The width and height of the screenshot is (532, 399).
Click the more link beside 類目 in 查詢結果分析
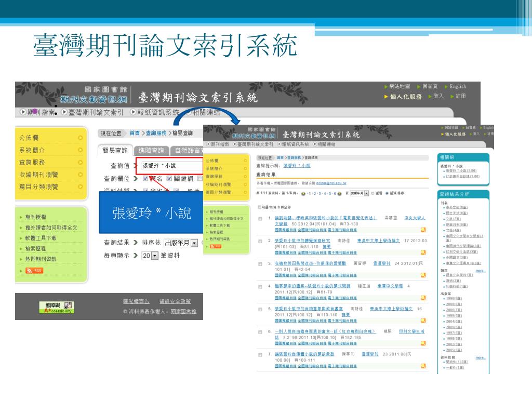[481, 271]
